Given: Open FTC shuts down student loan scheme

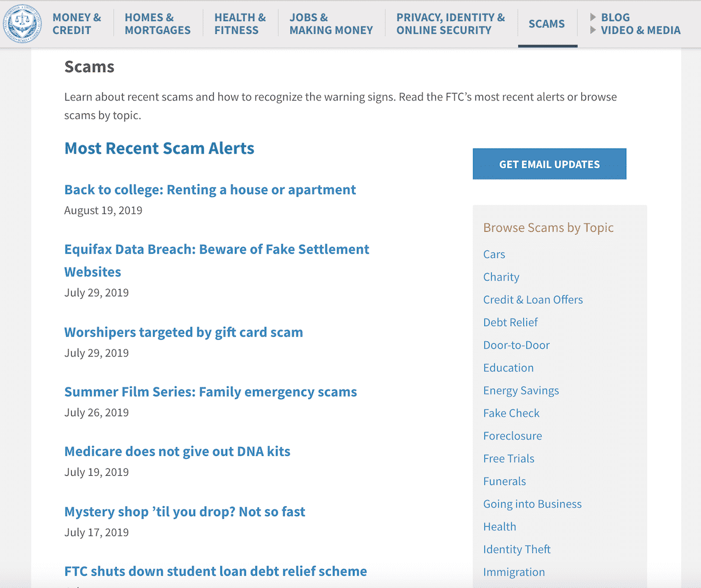Looking at the screenshot, I should coord(216,572).
